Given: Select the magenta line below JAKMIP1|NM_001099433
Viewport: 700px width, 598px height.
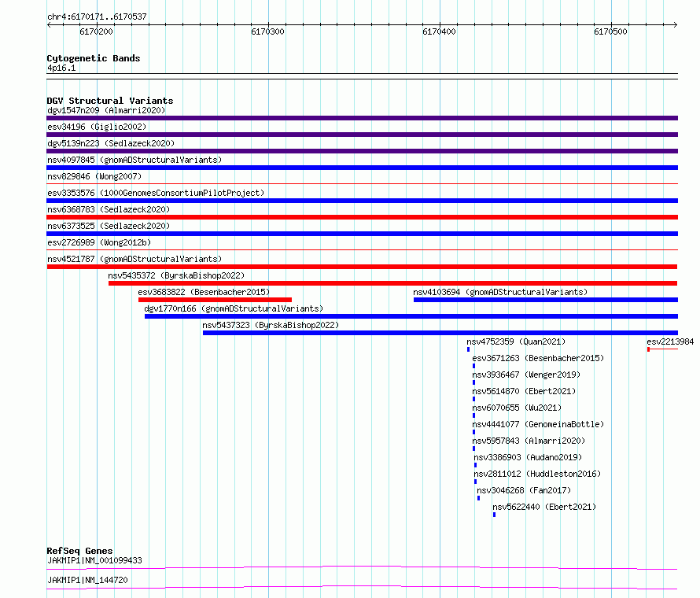Looking at the screenshot, I should click(x=362, y=567).
